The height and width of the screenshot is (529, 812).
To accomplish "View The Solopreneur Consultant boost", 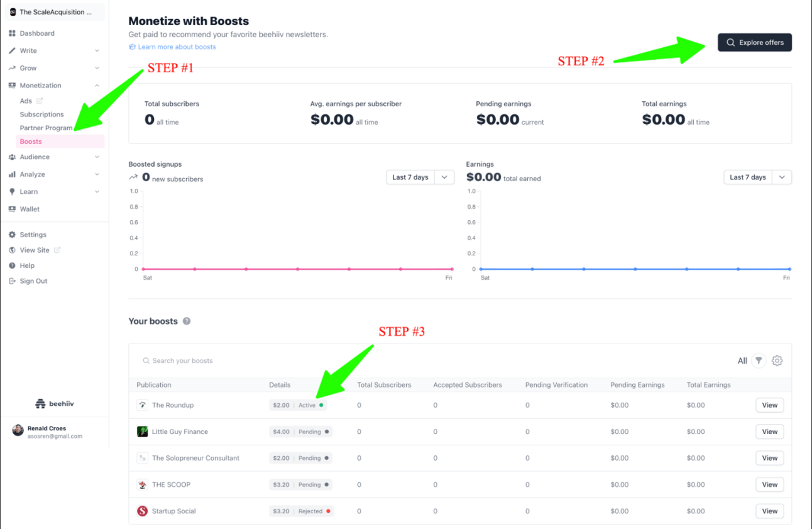I will 770,458.
